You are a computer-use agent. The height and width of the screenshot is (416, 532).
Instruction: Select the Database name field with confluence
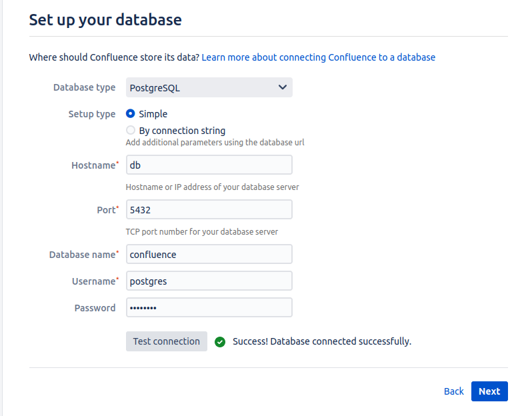tap(209, 254)
